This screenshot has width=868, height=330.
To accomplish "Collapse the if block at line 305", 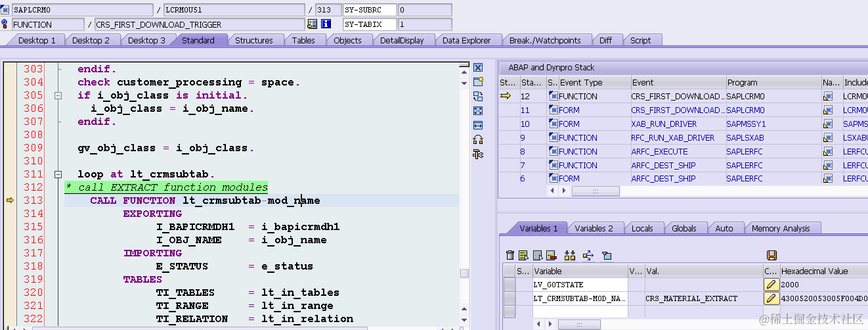I will 58,95.
